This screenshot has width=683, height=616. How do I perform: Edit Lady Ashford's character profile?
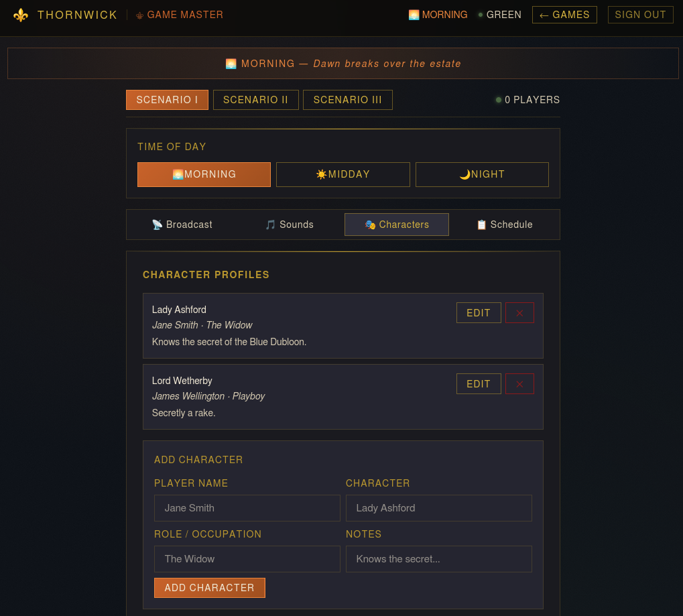478,312
